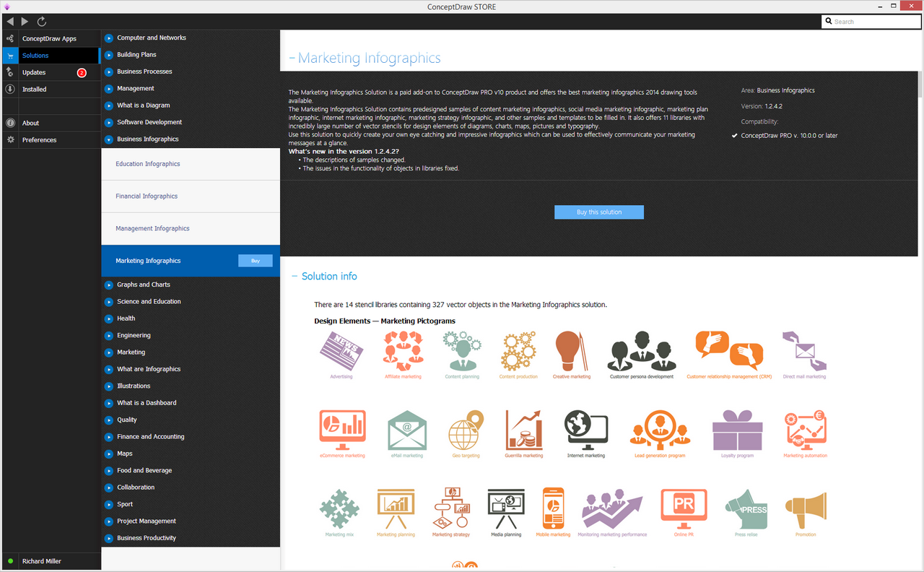Image resolution: width=924 pixels, height=572 pixels.
Task: Select the Direct mail marketing pictogram
Action: 804,351
